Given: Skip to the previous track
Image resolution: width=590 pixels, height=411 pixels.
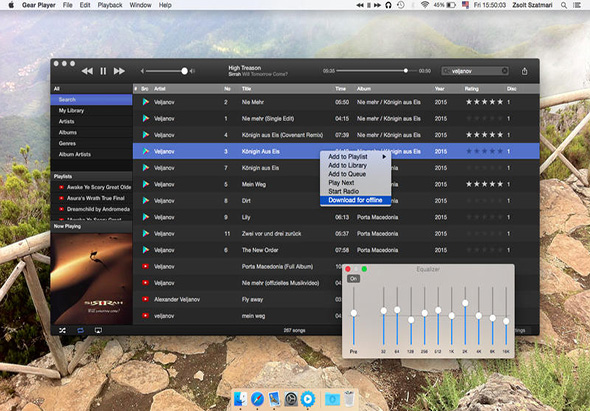Looking at the screenshot, I should click(87, 71).
